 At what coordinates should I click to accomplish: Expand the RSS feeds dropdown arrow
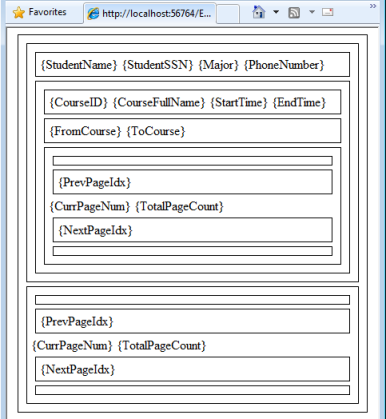click(x=312, y=12)
